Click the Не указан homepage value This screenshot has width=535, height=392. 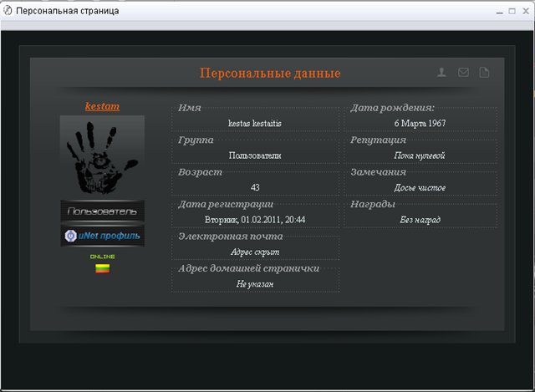click(x=255, y=284)
